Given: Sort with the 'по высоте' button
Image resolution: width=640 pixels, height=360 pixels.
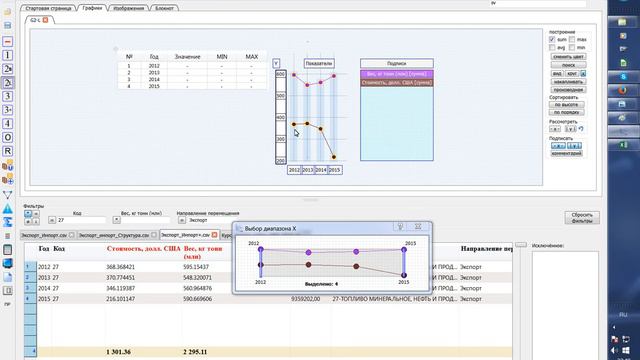Looking at the screenshot, I should coord(567,104).
